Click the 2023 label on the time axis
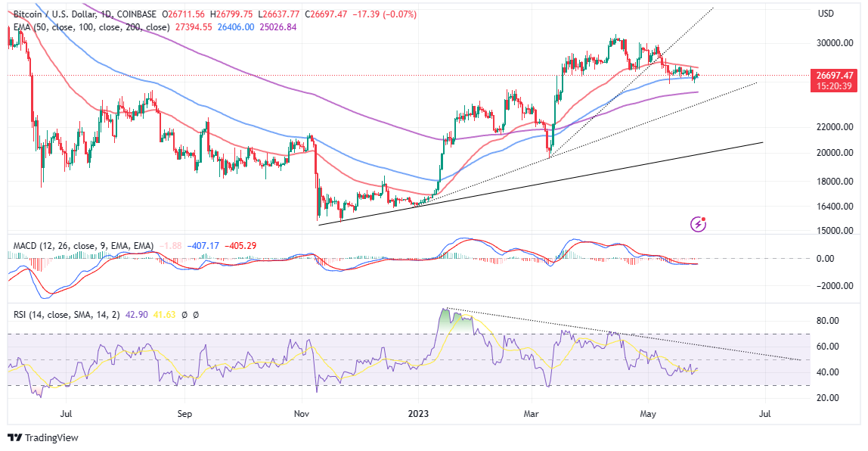868x451 pixels. (419, 415)
